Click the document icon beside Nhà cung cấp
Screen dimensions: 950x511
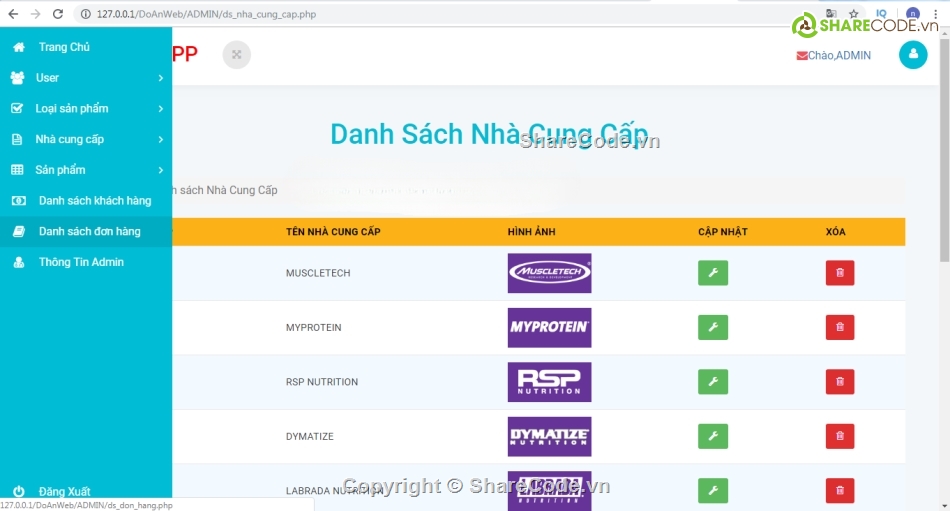tap(17, 139)
